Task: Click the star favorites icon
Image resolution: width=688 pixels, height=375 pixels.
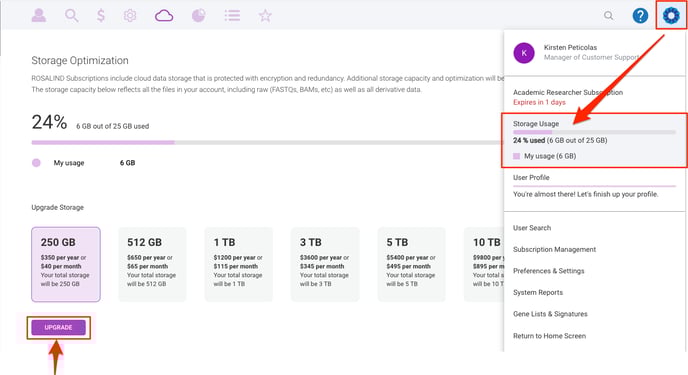Action: (x=265, y=16)
